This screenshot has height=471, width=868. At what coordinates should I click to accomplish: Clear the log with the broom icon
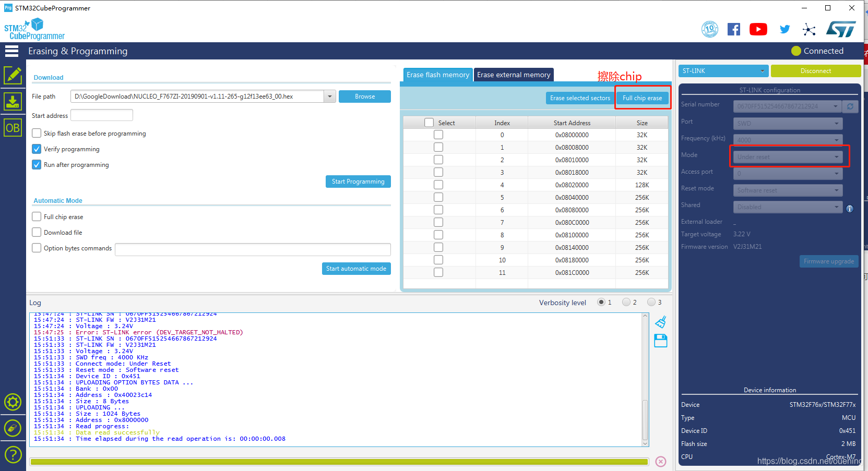[661, 322]
